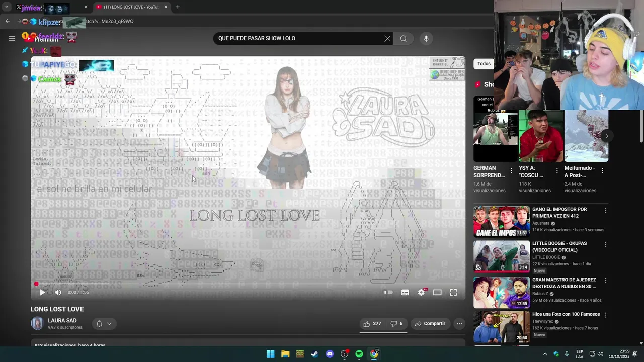Image resolution: width=644 pixels, height=362 pixels.
Task: Show hidden system tray icons
Action: [x=545, y=354]
